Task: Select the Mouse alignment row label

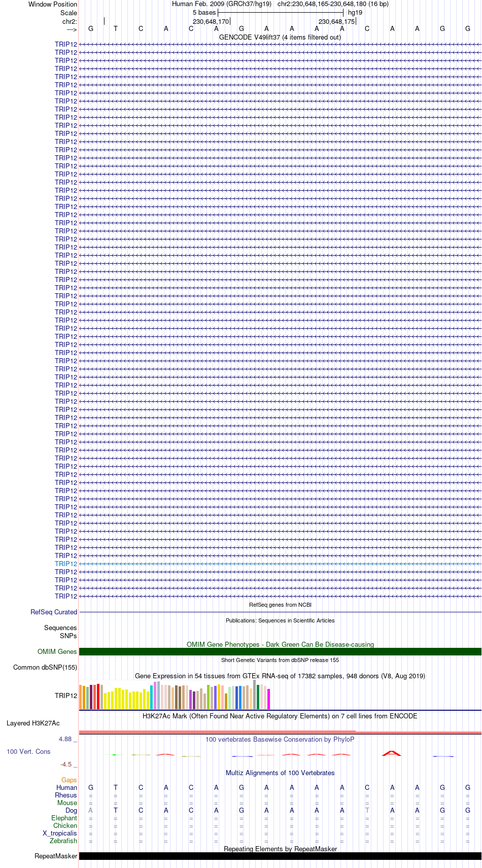Action: coord(67,803)
